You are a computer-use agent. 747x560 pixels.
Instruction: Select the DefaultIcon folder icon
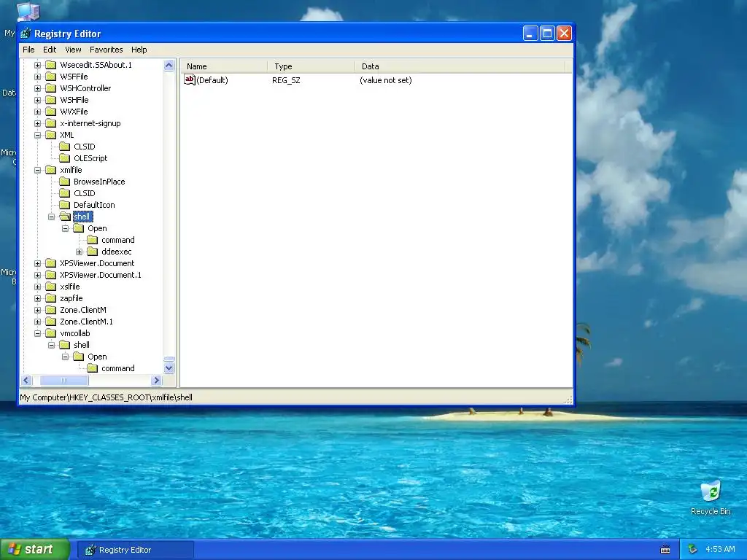tap(64, 205)
